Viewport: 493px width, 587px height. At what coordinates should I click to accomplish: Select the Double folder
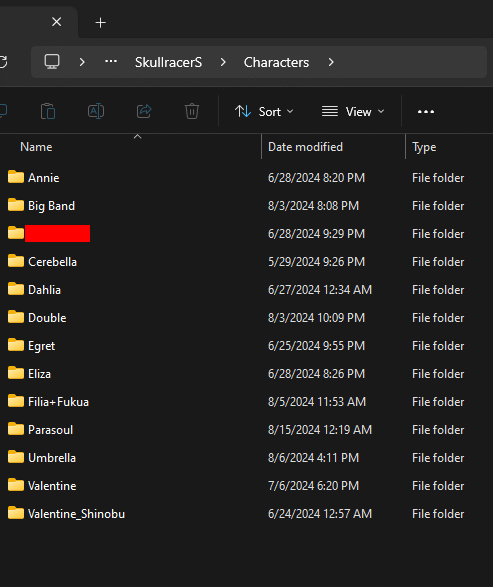(47, 318)
